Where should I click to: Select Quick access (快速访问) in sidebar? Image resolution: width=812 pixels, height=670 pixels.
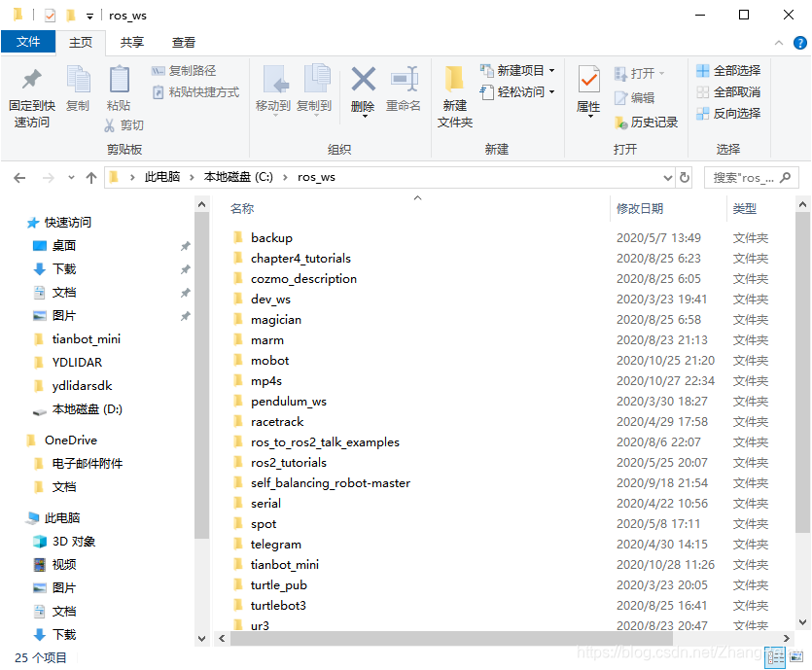68,223
